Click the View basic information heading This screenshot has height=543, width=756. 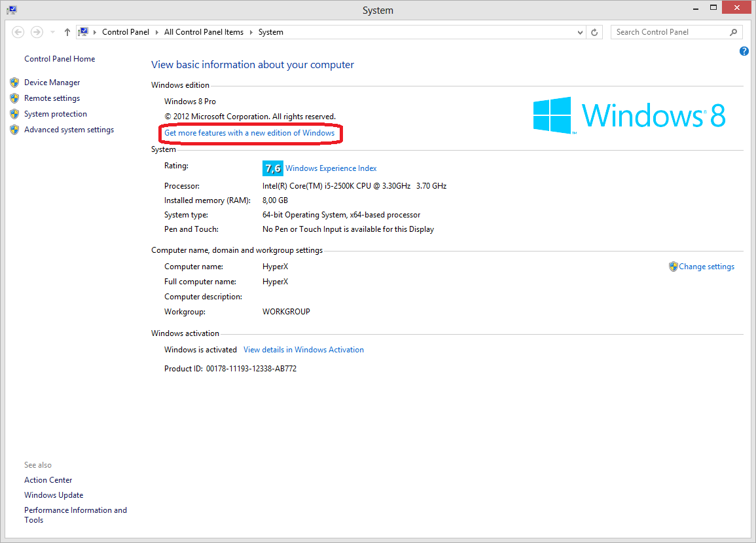click(253, 65)
